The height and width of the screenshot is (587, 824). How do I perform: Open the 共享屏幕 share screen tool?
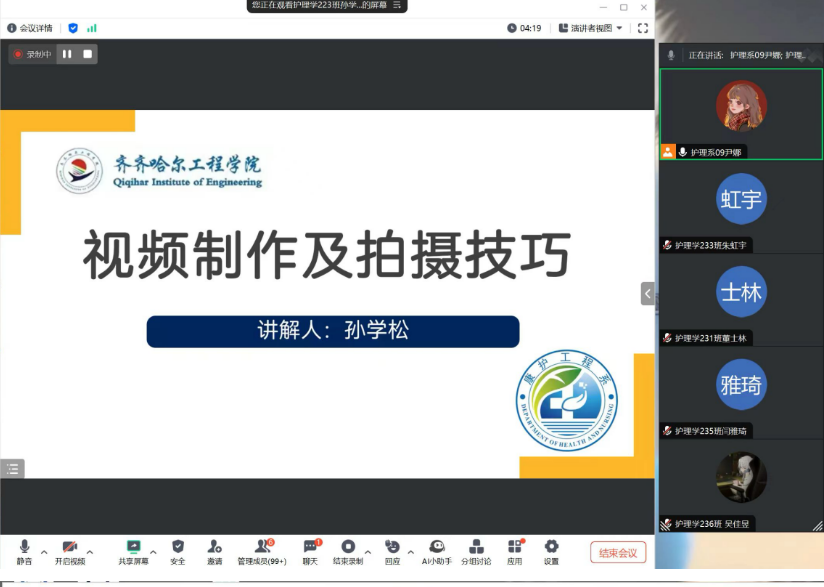click(x=133, y=547)
